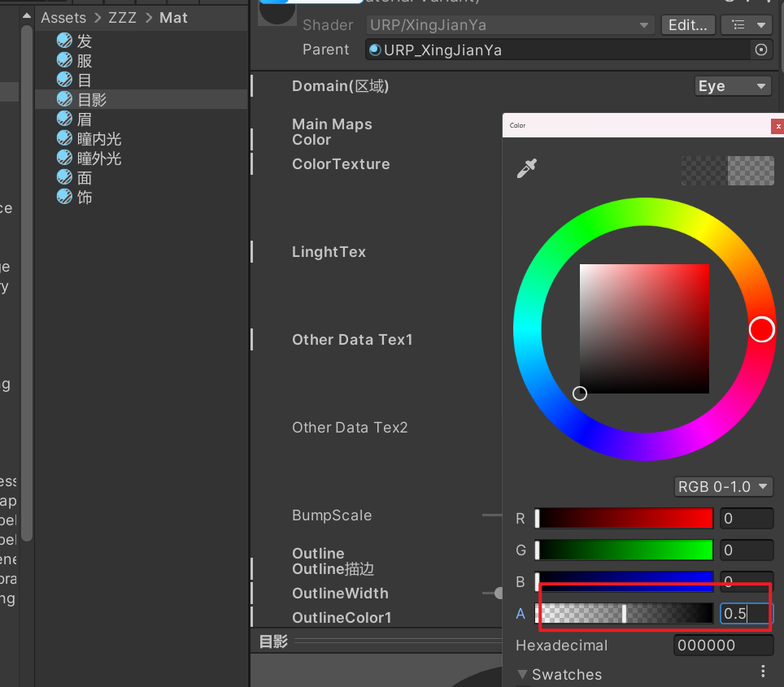Click the 饰 material icon
784x687 pixels.
(x=65, y=197)
